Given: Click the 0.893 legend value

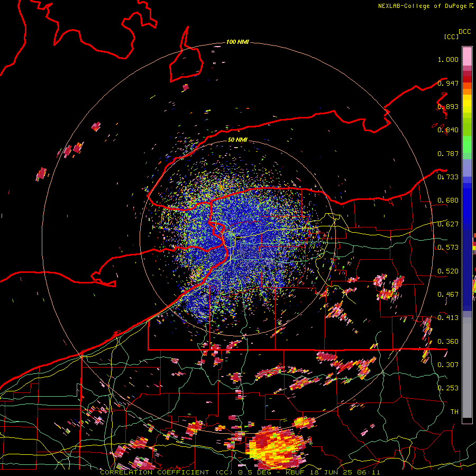Looking at the screenshot, I should tap(448, 106).
